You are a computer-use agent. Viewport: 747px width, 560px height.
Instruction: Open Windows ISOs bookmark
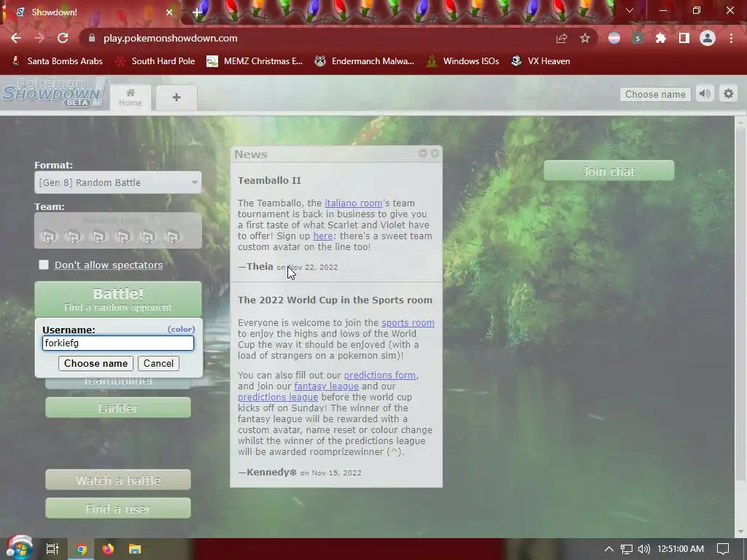pyautogui.click(x=462, y=61)
